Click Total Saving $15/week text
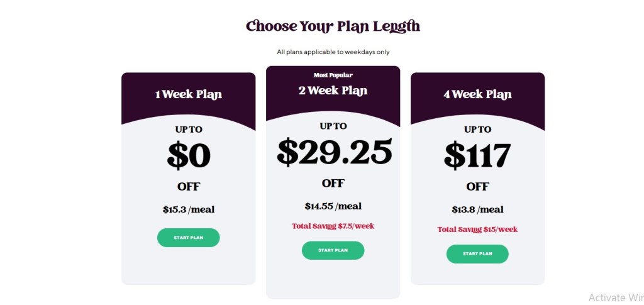 [x=477, y=230]
